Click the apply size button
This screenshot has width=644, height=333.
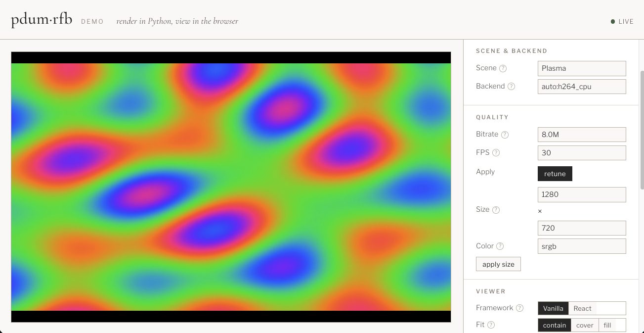(498, 264)
